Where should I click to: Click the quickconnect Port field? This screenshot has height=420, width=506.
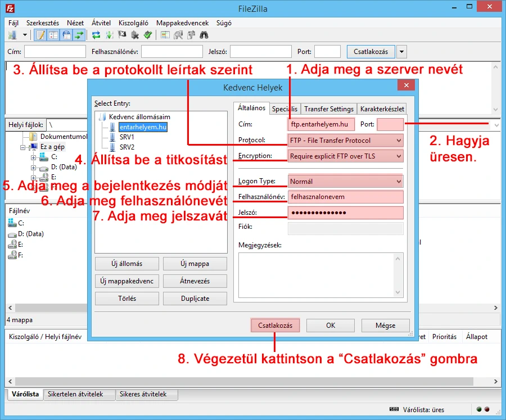(328, 52)
